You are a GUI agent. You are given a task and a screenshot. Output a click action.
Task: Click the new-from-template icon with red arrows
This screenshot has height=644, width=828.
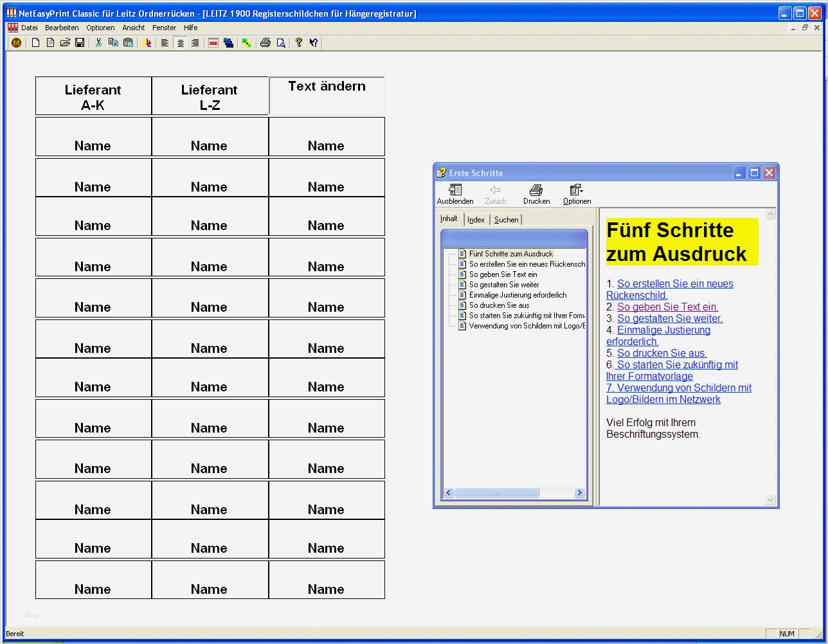(50, 43)
